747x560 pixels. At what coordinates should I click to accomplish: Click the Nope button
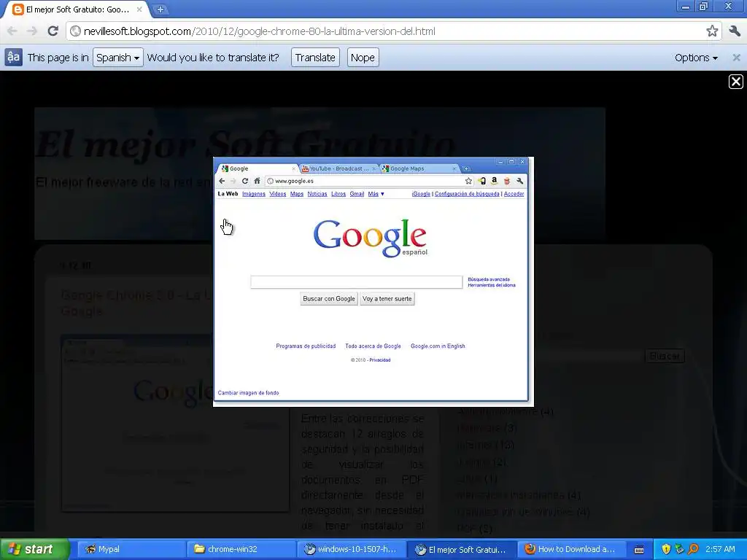pyautogui.click(x=363, y=58)
